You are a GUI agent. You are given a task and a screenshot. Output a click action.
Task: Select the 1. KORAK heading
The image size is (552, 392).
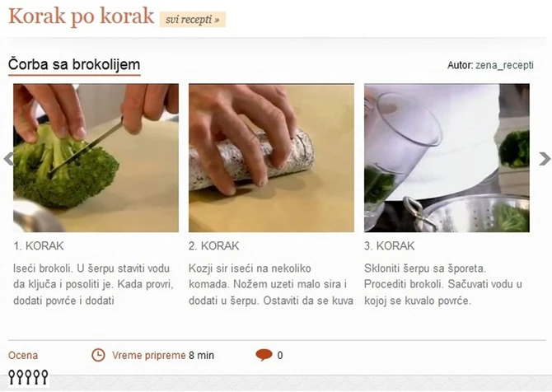point(39,245)
